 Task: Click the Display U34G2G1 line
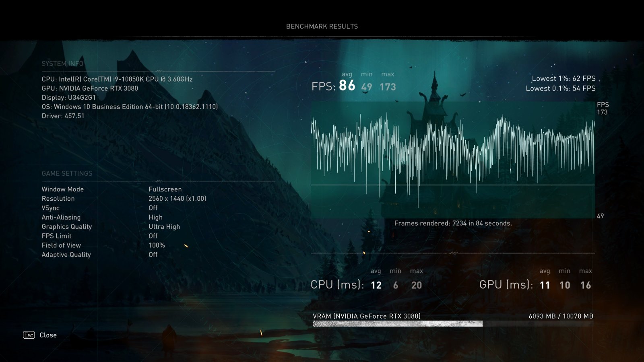(x=69, y=97)
